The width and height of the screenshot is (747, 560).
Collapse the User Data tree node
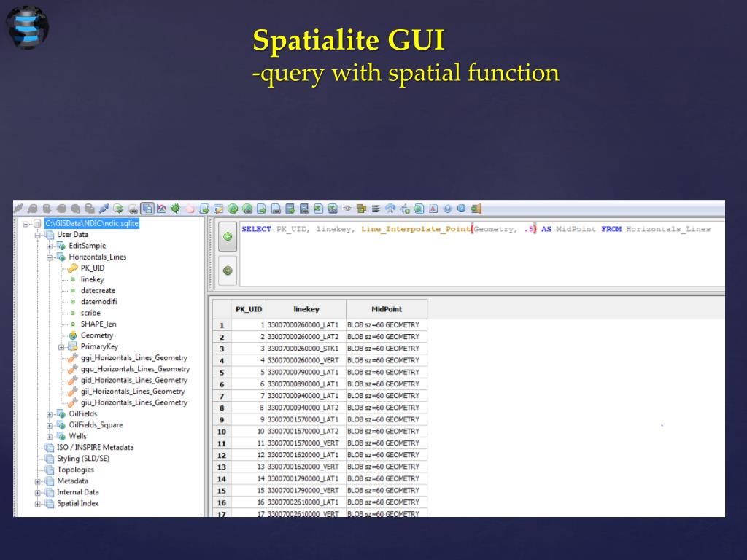coord(38,235)
